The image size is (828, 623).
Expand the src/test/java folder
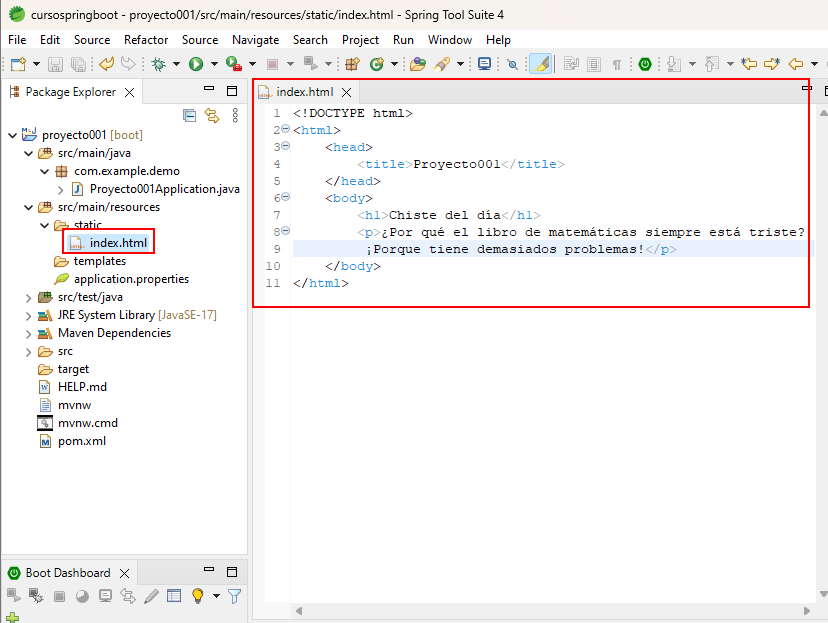pos(29,298)
